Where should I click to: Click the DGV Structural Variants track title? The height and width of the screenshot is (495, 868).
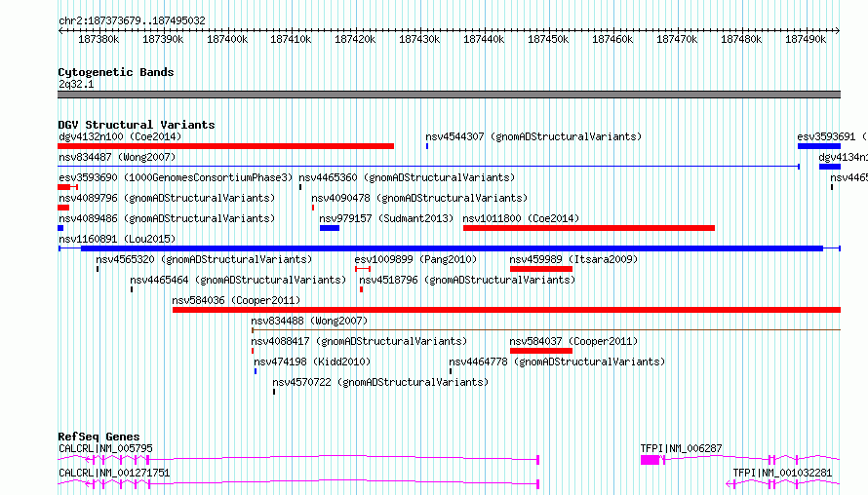pos(137,125)
